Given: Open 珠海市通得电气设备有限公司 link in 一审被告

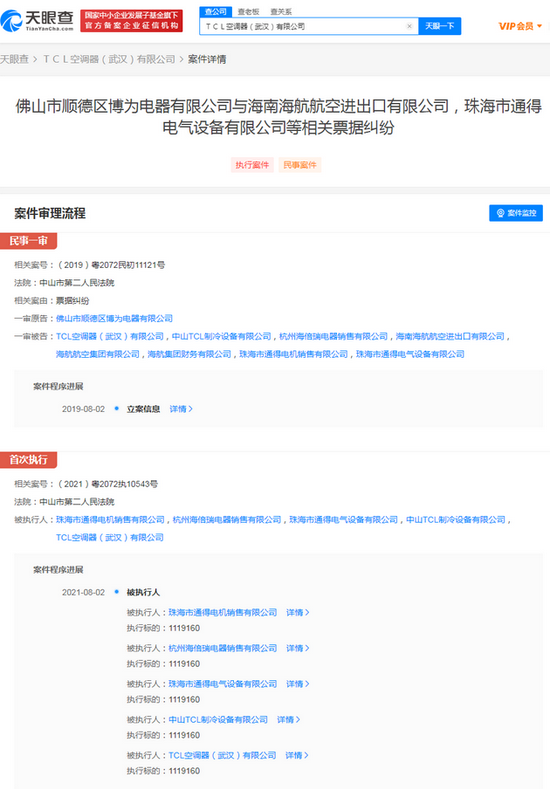Looking at the screenshot, I should (410, 354).
